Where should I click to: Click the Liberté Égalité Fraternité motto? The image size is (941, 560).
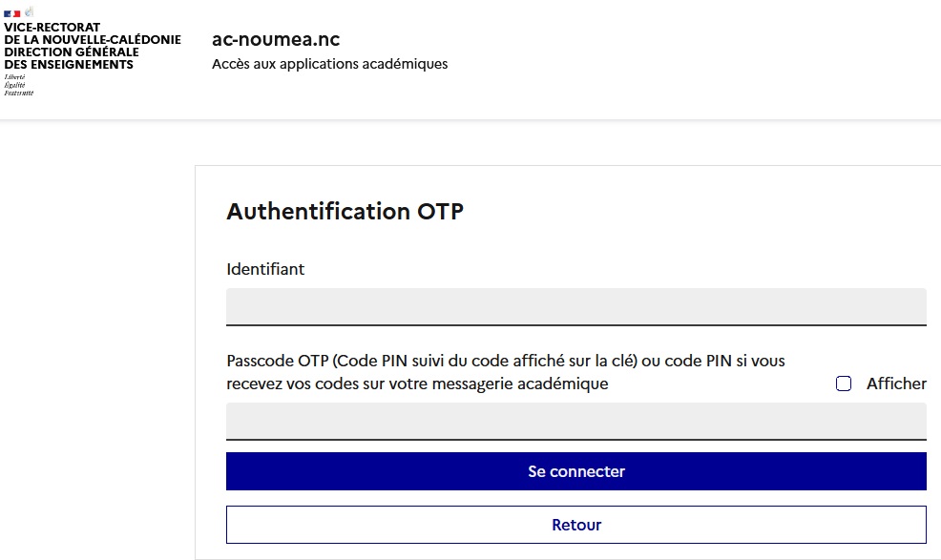18,85
